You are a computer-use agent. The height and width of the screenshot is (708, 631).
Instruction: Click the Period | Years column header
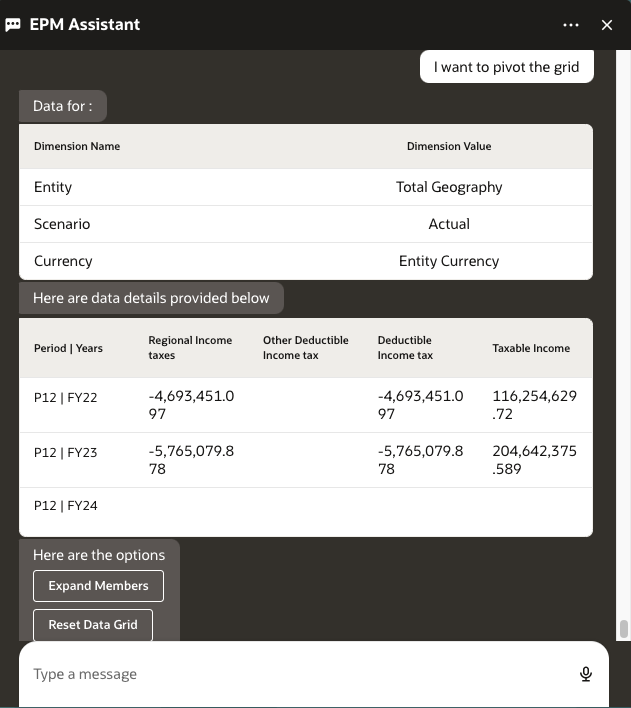tap(68, 348)
